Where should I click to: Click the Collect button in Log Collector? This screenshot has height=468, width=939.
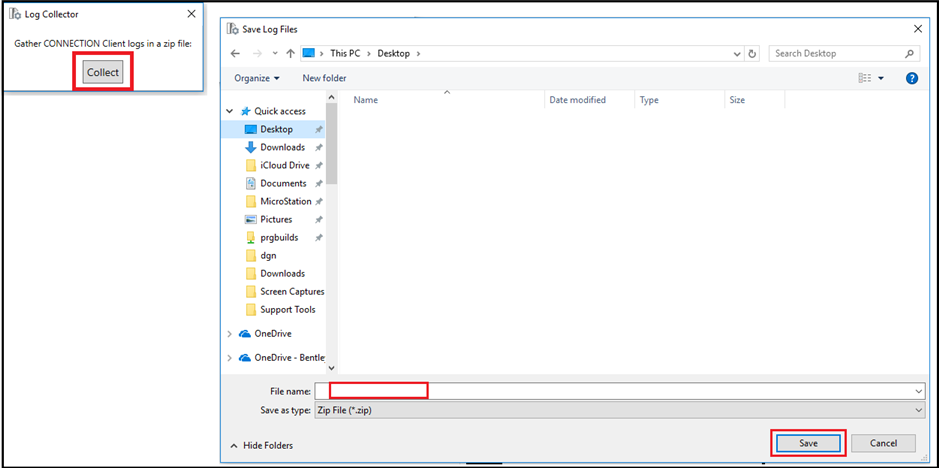(103, 73)
